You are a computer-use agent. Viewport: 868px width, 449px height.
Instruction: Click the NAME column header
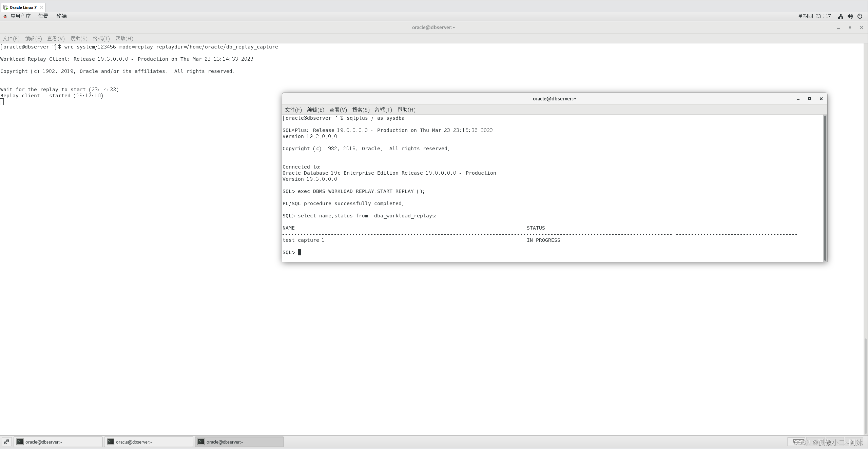coord(288,228)
